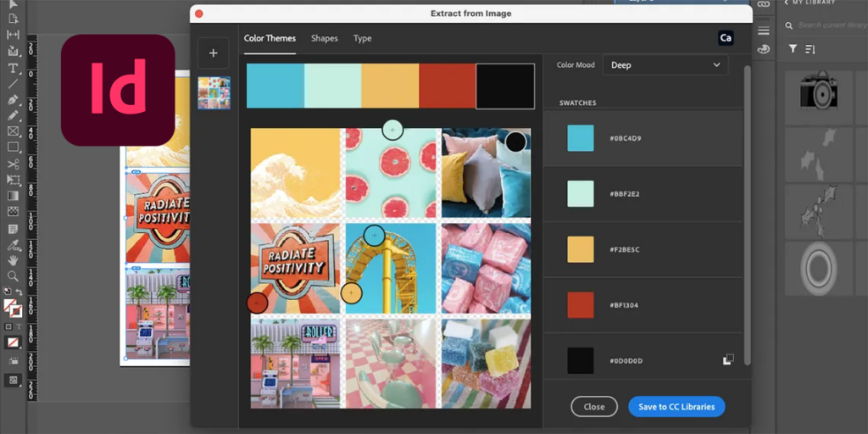Select the #BF1304 red swatch
Viewport: 868px width, 434px height.
tap(580, 305)
